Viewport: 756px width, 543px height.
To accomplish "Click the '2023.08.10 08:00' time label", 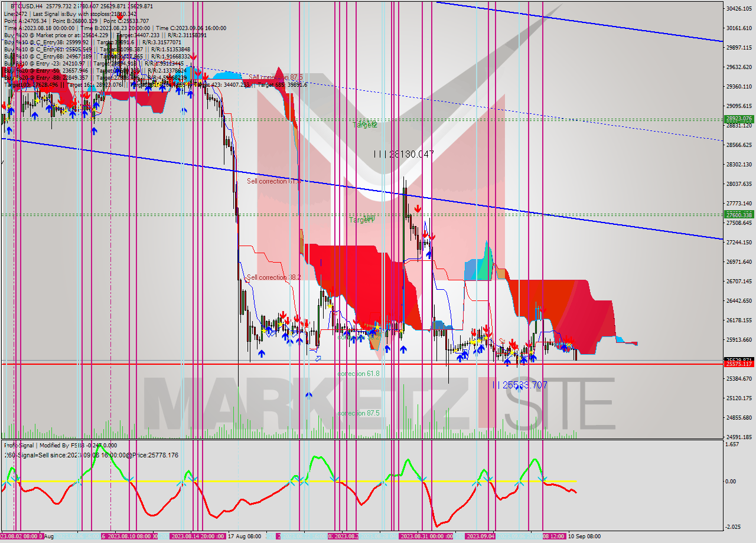I will coord(130,537).
